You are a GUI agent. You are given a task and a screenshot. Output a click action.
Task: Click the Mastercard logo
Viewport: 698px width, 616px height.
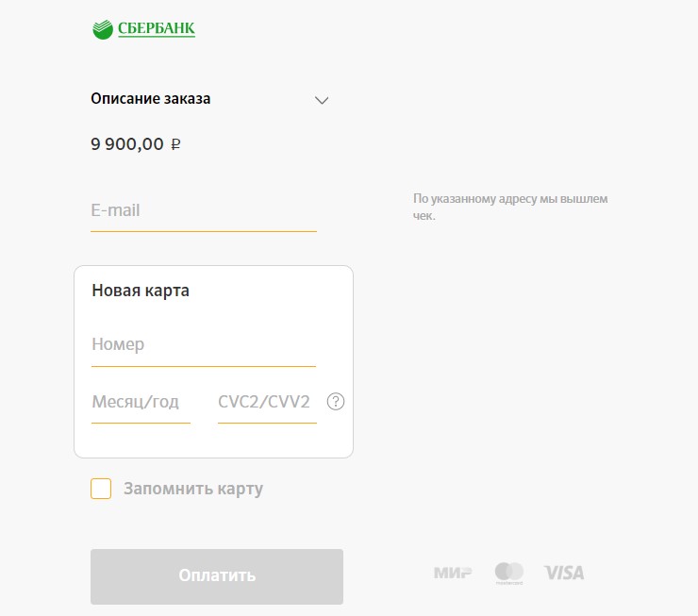tap(508, 573)
